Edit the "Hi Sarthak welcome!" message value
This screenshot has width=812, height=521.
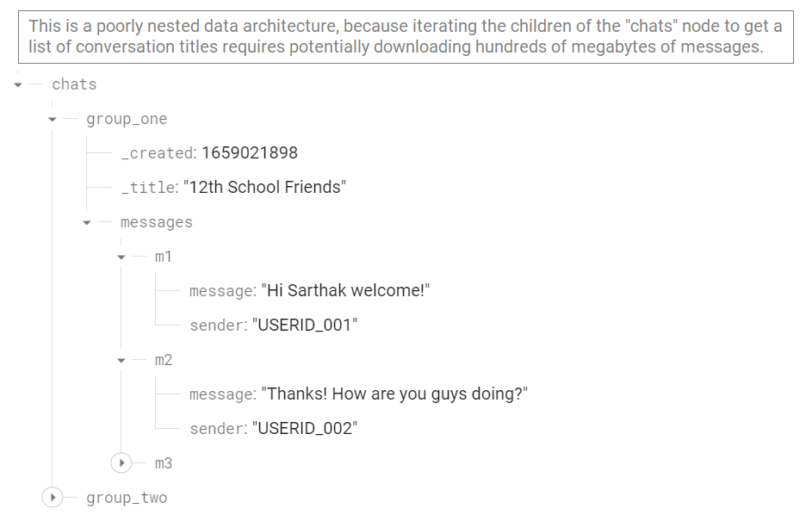tap(345, 291)
